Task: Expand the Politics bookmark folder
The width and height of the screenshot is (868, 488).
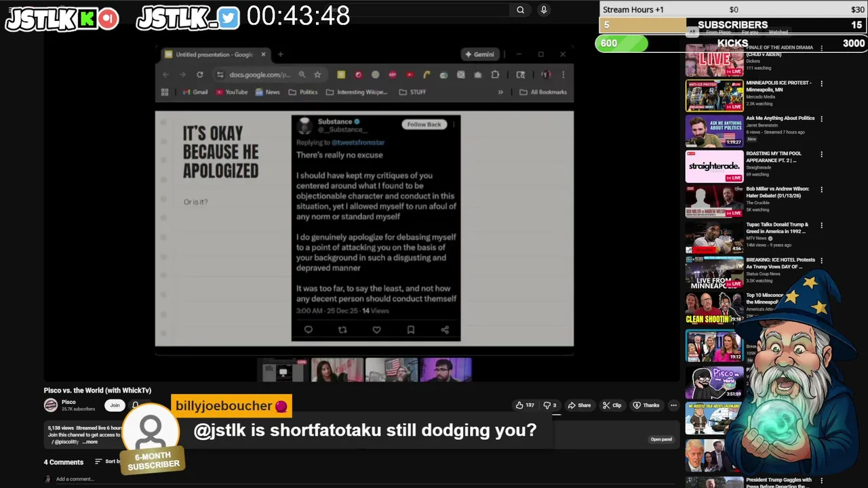Action: tap(302, 92)
